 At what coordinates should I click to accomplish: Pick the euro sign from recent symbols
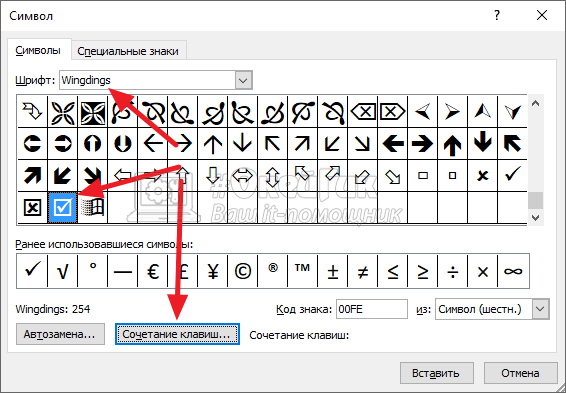[x=153, y=271]
